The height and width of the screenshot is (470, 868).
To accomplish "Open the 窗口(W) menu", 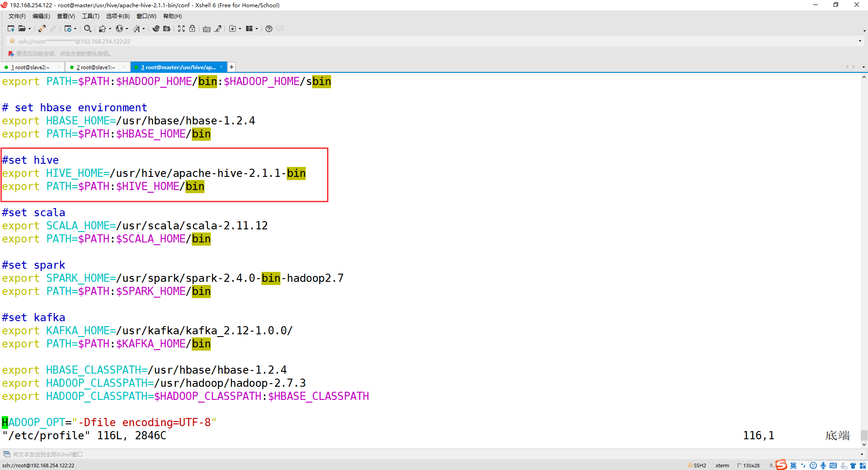I will [147, 16].
